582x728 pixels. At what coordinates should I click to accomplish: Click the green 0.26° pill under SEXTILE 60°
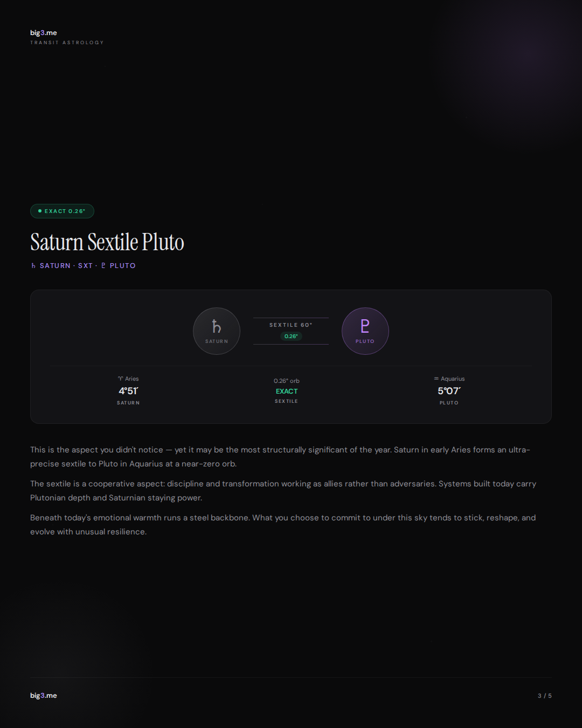click(291, 336)
